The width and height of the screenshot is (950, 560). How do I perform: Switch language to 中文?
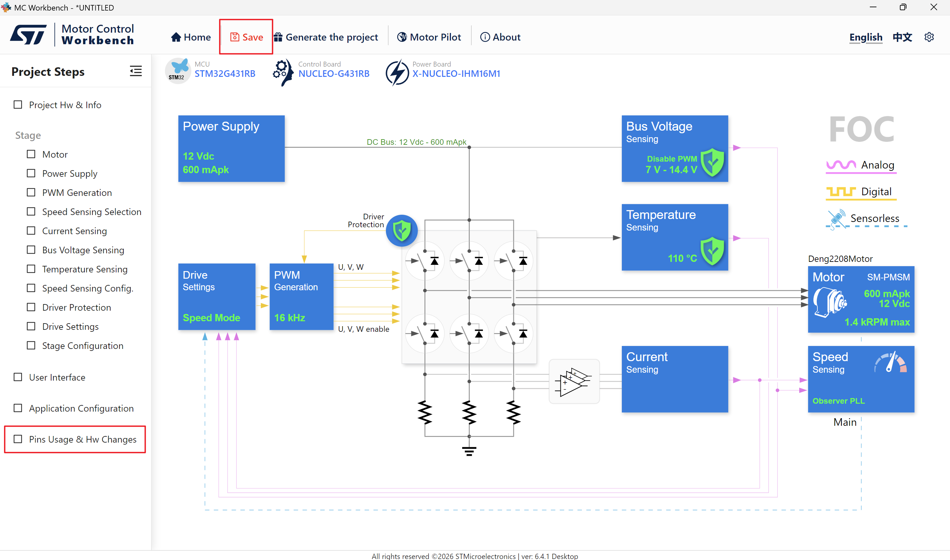coord(902,37)
